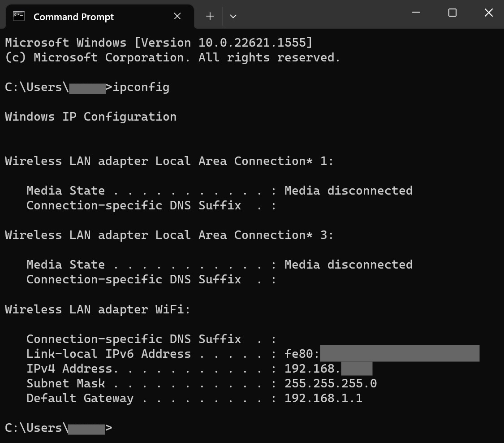This screenshot has height=443, width=504.
Task: Minimize the terminal window
Action: (416, 13)
